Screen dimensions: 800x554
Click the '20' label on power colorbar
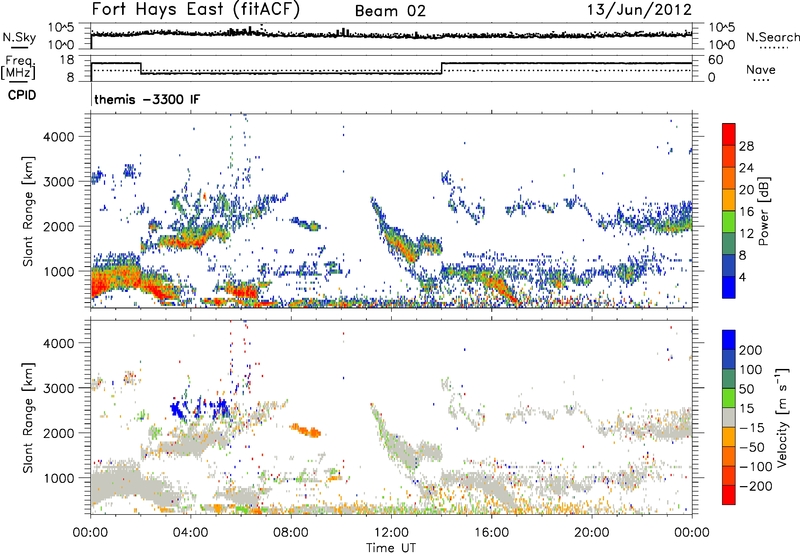coord(746,190)
